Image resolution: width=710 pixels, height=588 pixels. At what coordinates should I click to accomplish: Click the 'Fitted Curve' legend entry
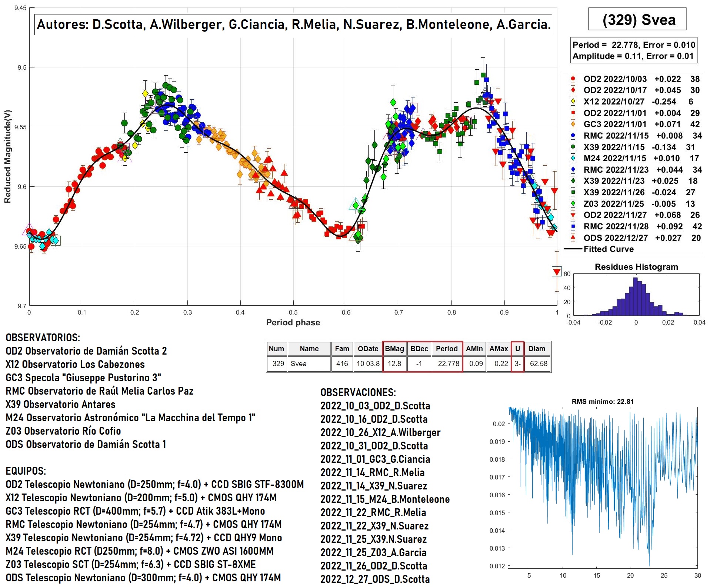[599, 249]
